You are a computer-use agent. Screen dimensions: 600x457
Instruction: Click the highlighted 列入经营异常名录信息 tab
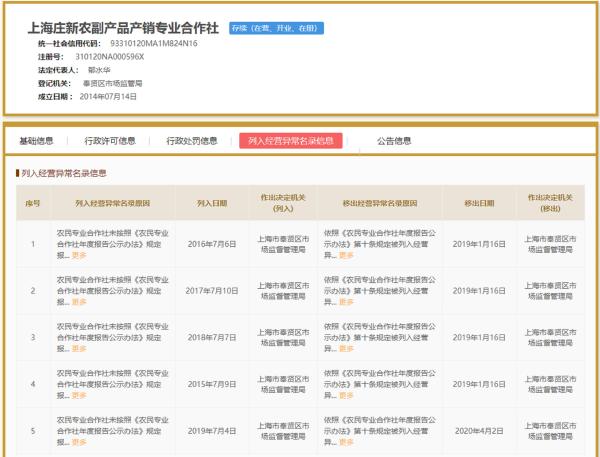pyautogui.click(x=291, y=141)
